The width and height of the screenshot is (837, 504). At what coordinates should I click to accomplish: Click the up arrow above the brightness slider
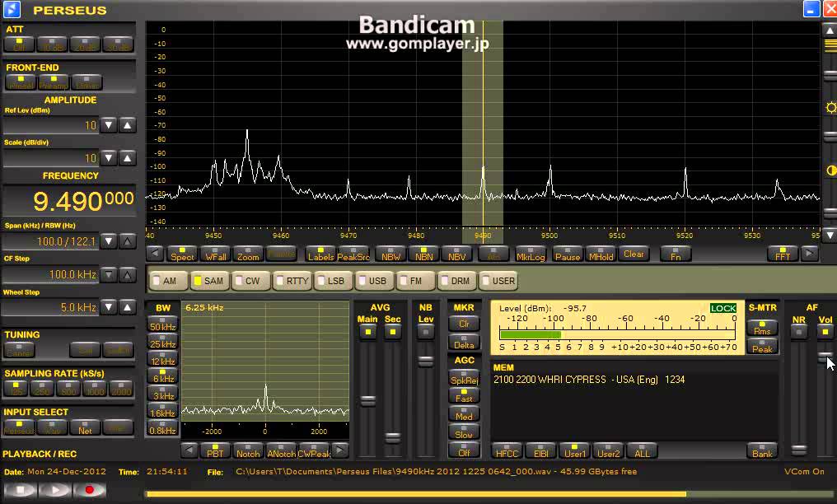[830, 30]
